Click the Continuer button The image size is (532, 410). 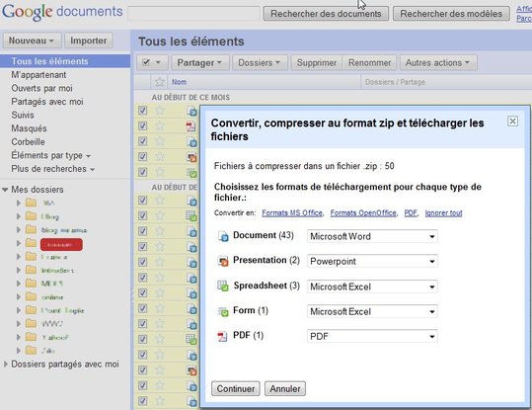click(236, 388)
